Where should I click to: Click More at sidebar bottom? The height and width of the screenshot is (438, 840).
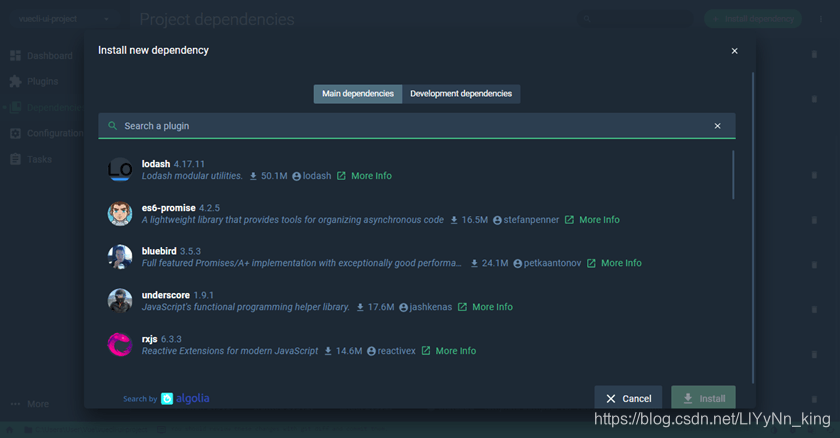click(30, 404)
